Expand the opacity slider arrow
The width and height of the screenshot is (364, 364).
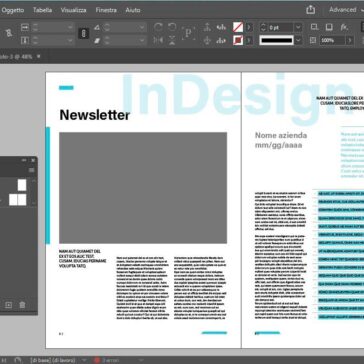click(x=350, y=41)
